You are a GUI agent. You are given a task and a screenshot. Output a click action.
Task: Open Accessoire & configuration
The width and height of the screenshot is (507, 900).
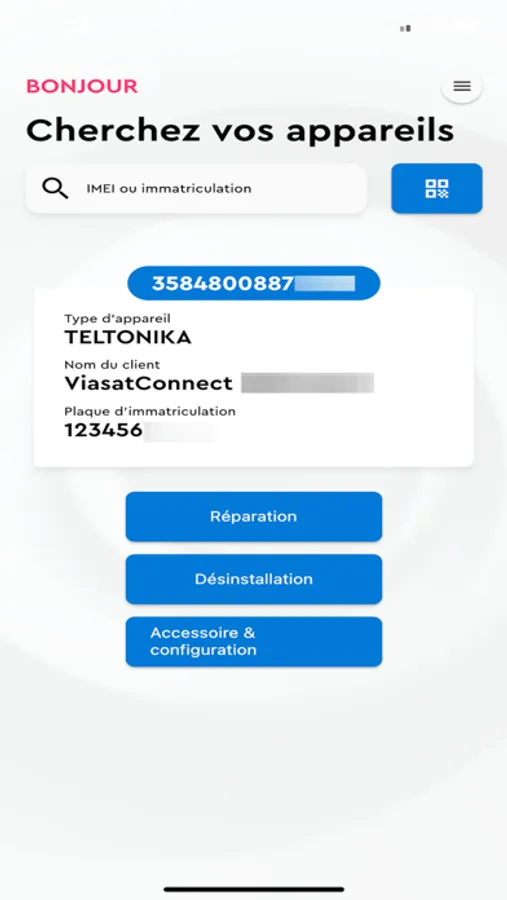point(254,642)
